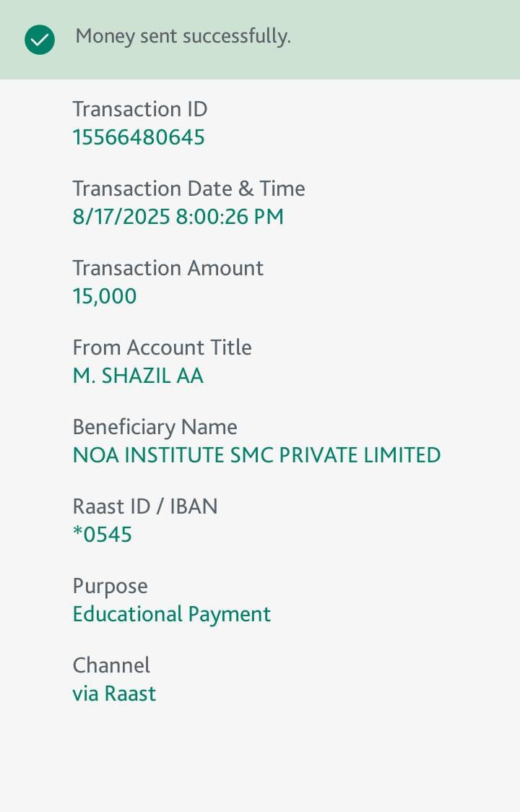The width and height of the screenshot is (520, 812).
Task: Select transaction ID number 15566480645
Action: [x=139, y=137]
